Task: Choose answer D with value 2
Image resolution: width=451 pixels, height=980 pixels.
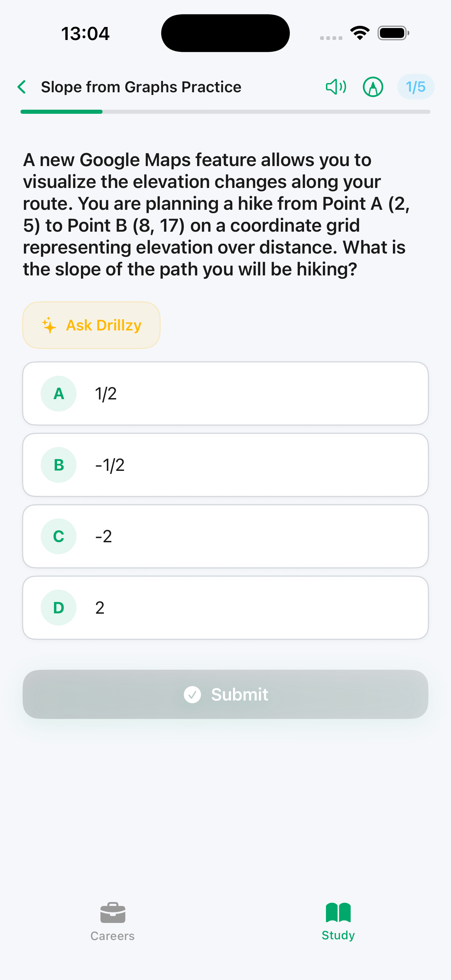Action: tap(225, 607)
